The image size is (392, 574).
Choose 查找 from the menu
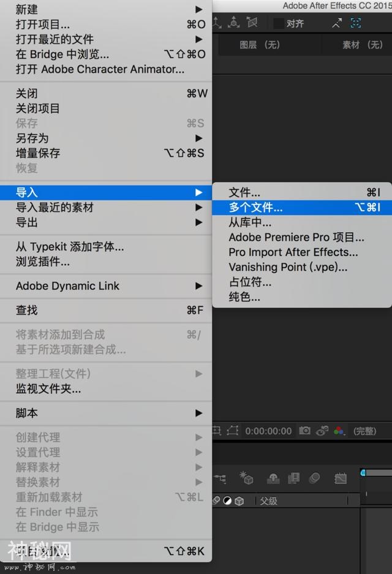pyautogui.click(x=106, y=311)
